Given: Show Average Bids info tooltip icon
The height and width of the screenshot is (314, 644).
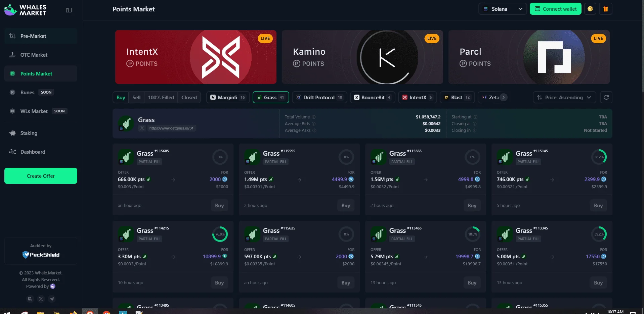Looking at the screenshot, I should (x=313, y=124).
